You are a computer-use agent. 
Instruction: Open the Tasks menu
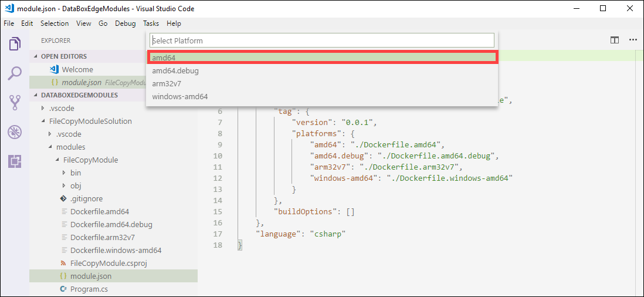point(151,23)
